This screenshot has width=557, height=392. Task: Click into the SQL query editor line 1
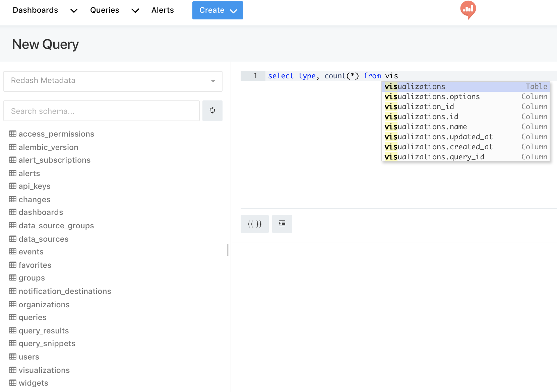click(x=411, y=76)
